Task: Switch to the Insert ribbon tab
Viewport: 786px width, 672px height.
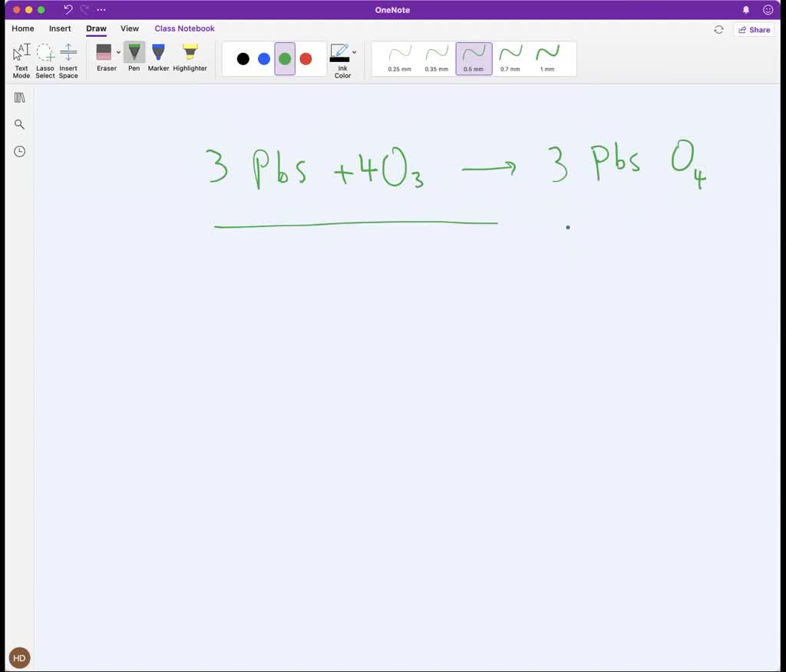Action: tap(60, 28)
